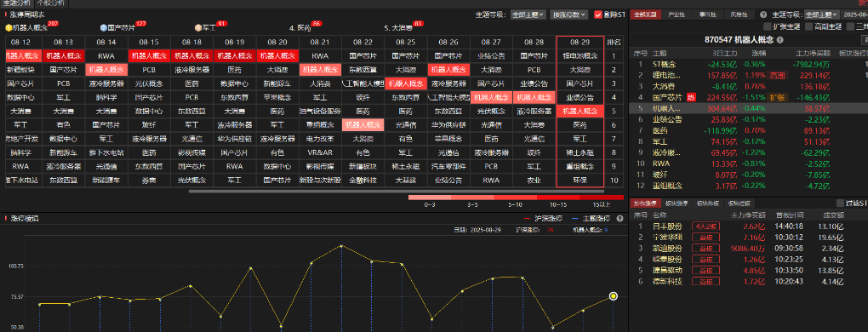Click the 热 tag icon on 国产芯片 row
Image resolution: width=868 pixels, height=332 pixels.
tap(690, 97)
